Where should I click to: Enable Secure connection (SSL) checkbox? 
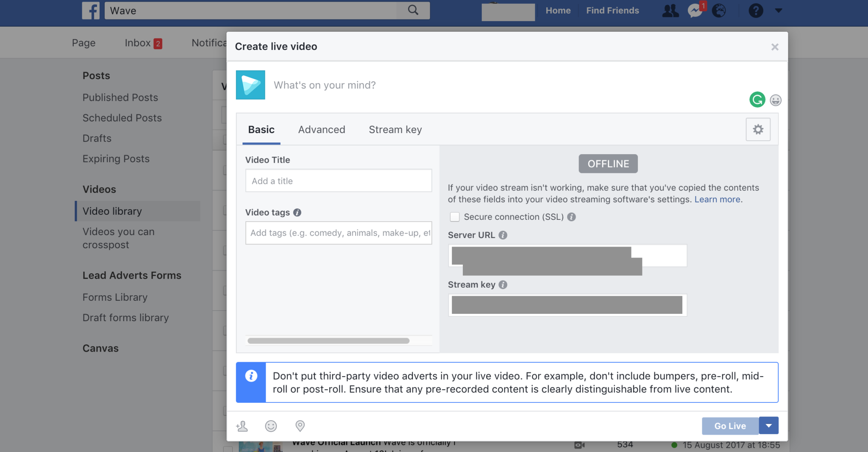[x=454, y=217]
